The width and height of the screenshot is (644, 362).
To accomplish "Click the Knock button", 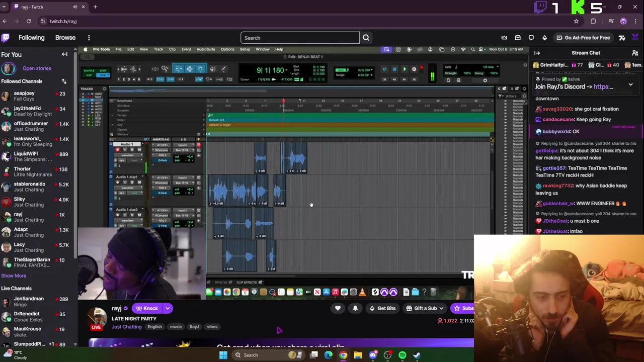I will click(x=147, y=308).
